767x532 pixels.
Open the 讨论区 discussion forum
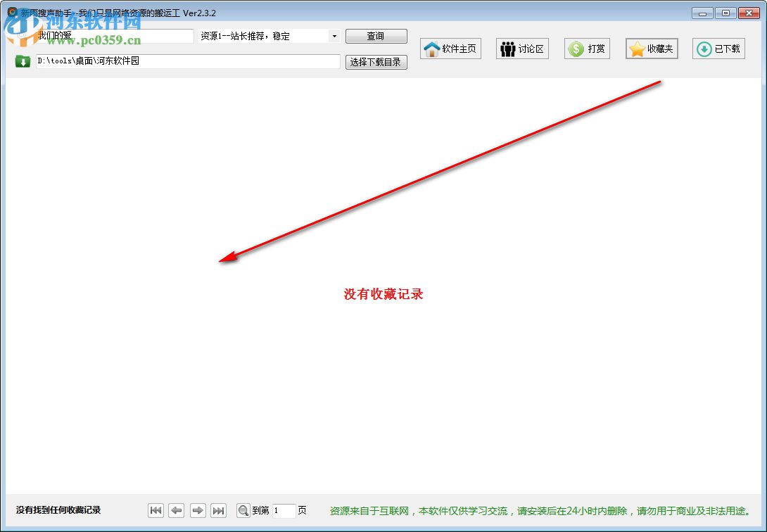(x=522, y=49)
